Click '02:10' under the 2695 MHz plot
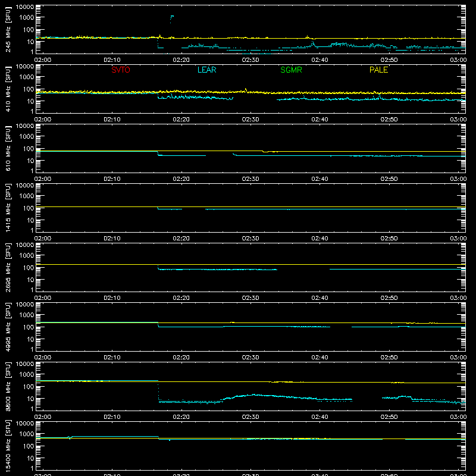The height and width of the screenshot is (476, 476). pyautogui.click(x=112, y=298)
